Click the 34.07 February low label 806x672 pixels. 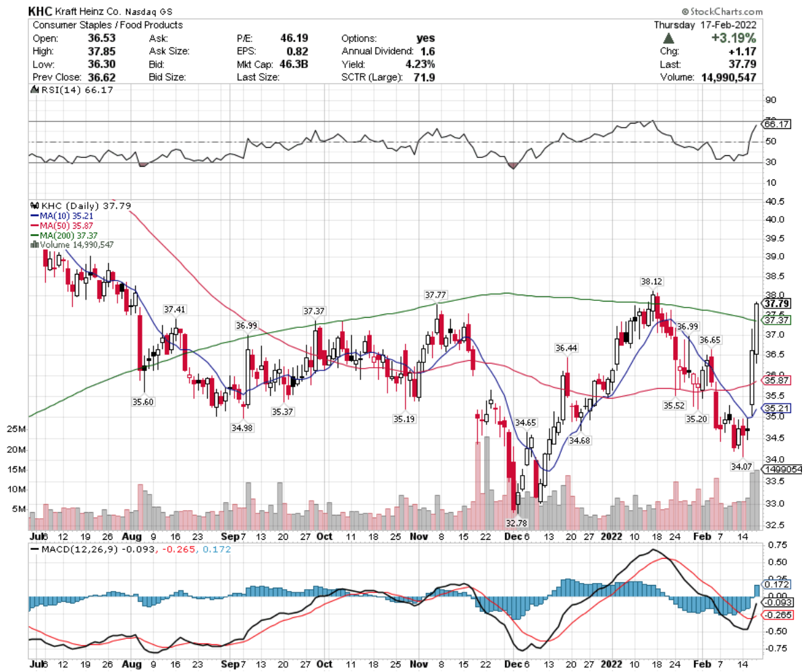point(741,466)
